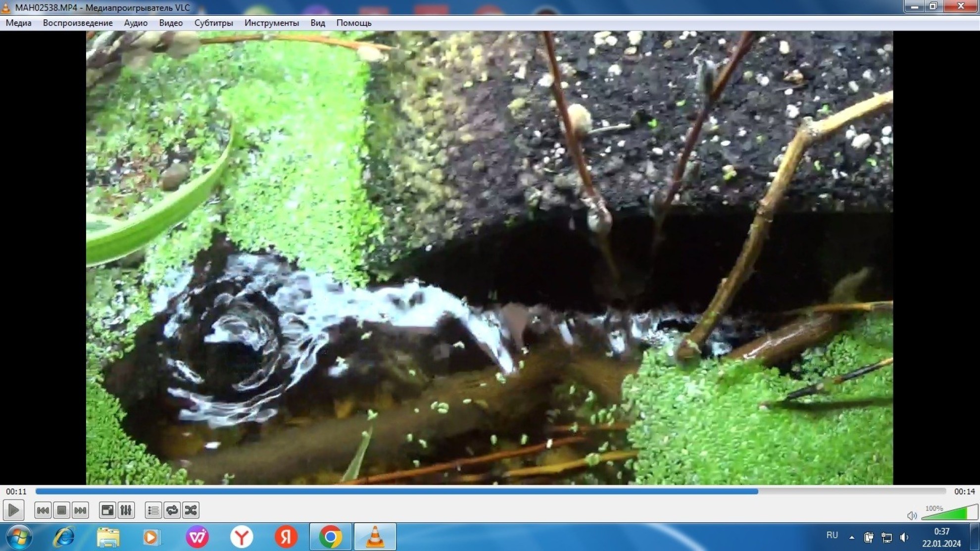980x551 pixels.
Task: Launch Internet Explorer from the taskbar
Action: [64, 537]
